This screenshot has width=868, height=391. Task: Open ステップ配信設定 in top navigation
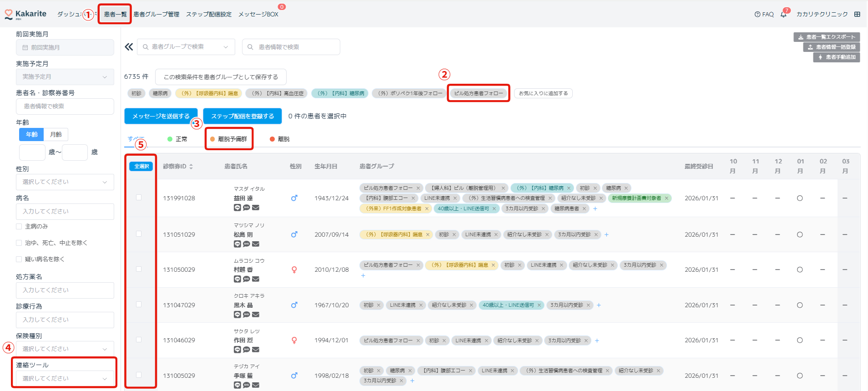click(x=208, y=14)
